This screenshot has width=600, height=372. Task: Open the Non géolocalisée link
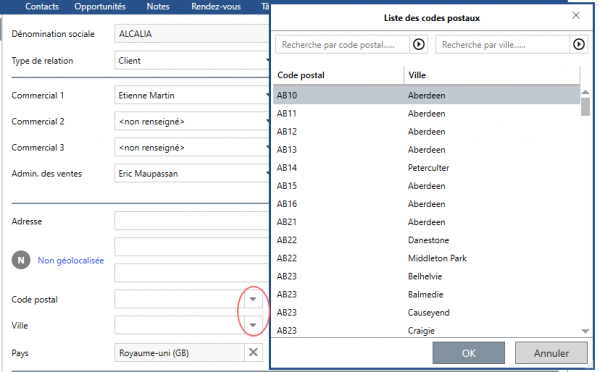click(x=71, y=261)
